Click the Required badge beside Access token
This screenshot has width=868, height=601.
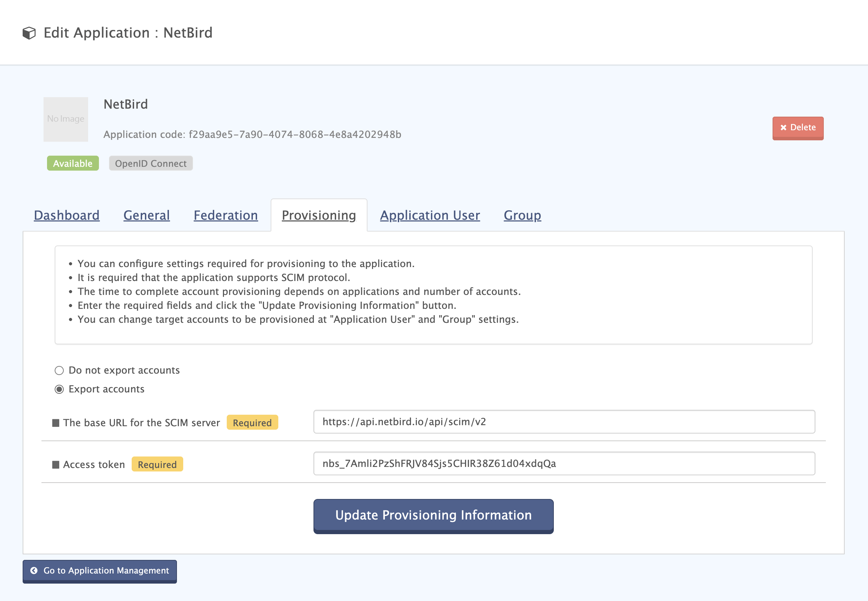pos(157,464)
